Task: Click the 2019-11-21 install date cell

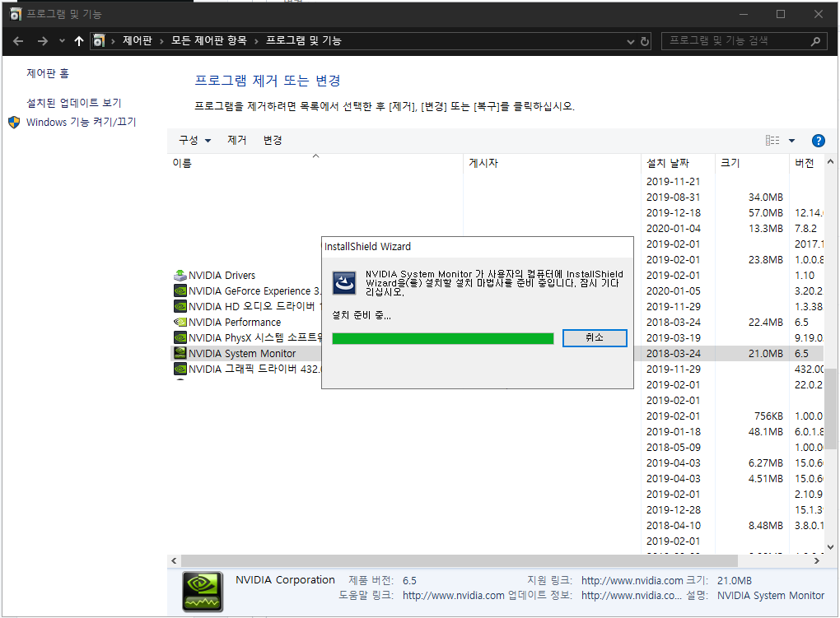Action: (x=673, y=182)
